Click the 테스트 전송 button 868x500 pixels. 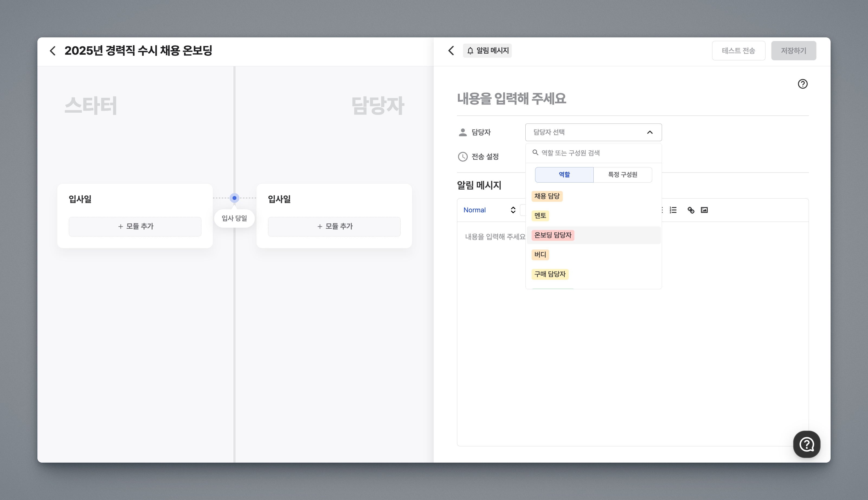[738, 51]
